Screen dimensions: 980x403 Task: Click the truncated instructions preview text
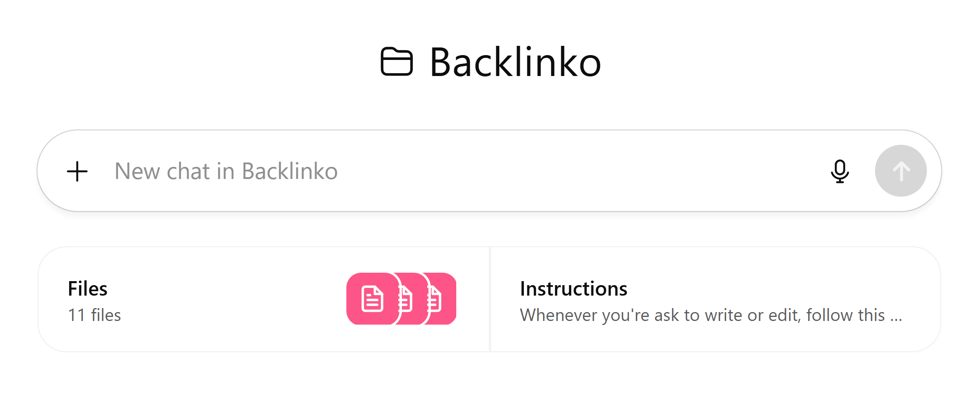[711, 315]
